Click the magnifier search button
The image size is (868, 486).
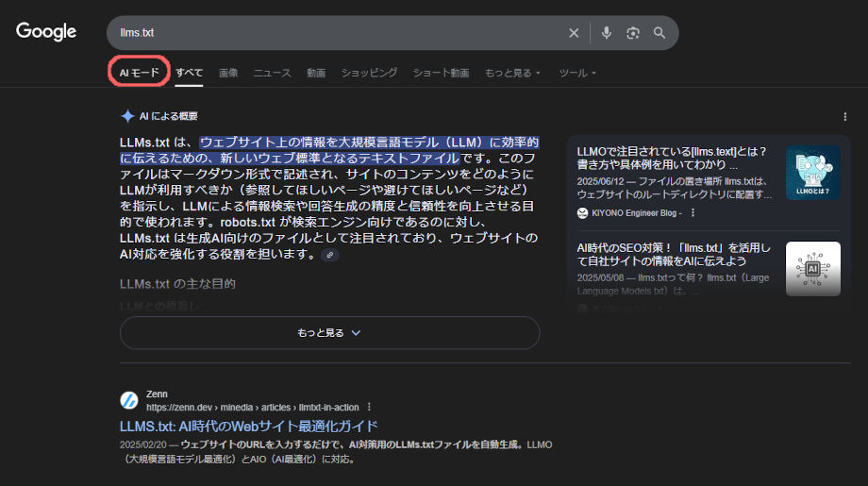tap(659, 33)
